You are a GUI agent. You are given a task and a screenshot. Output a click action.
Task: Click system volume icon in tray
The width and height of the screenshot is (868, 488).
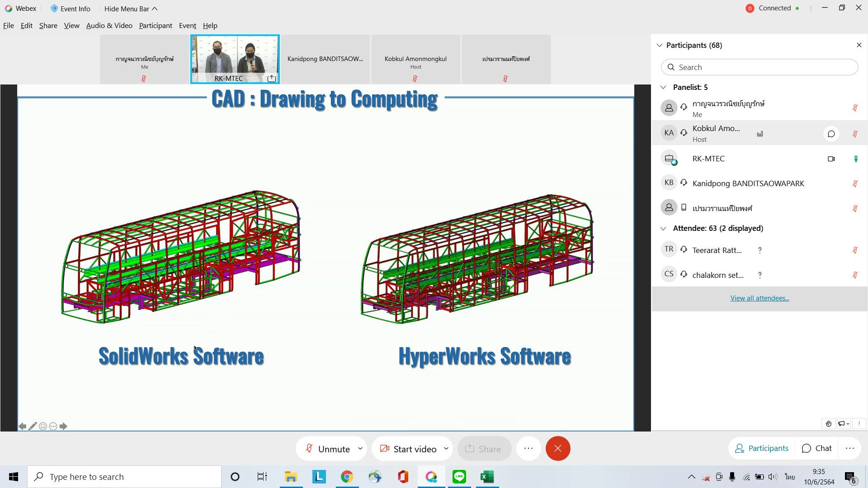tap(773, 477)
